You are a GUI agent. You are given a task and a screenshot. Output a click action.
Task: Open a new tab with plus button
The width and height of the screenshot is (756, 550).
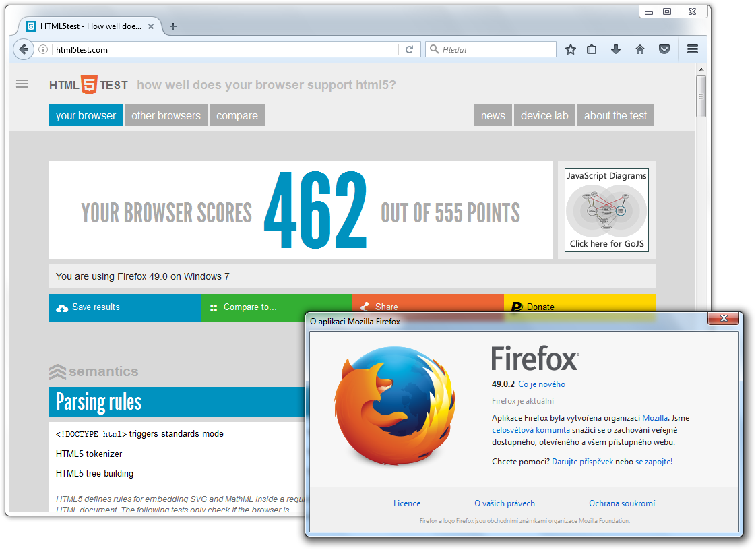pyautogui.click(x=173, y=26)
